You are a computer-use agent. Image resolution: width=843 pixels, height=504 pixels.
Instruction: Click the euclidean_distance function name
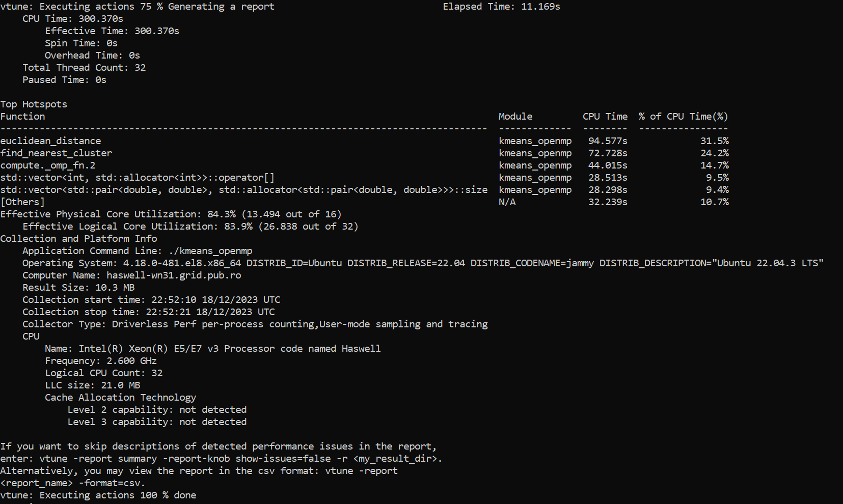point(51,141)
